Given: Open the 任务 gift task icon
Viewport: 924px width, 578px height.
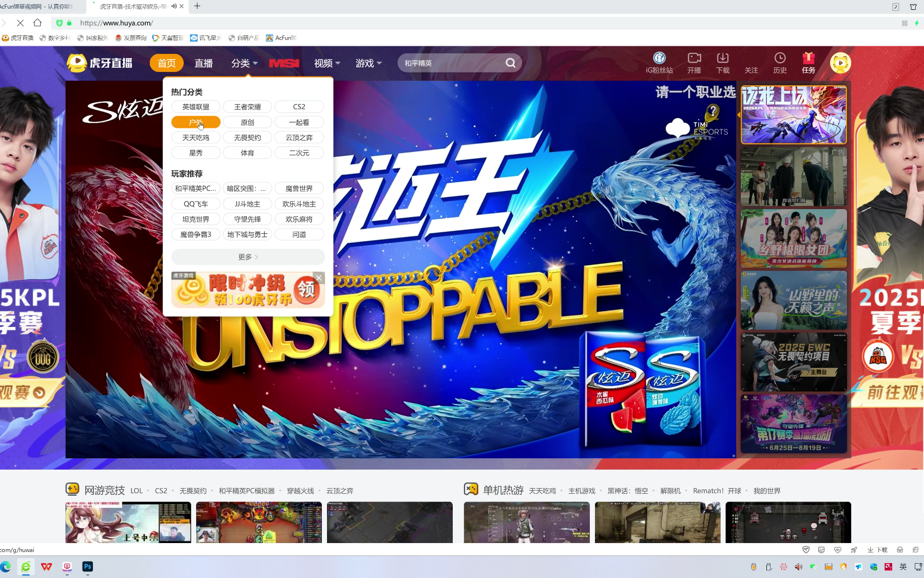Looking at the screenshot, I should (808, 57).
